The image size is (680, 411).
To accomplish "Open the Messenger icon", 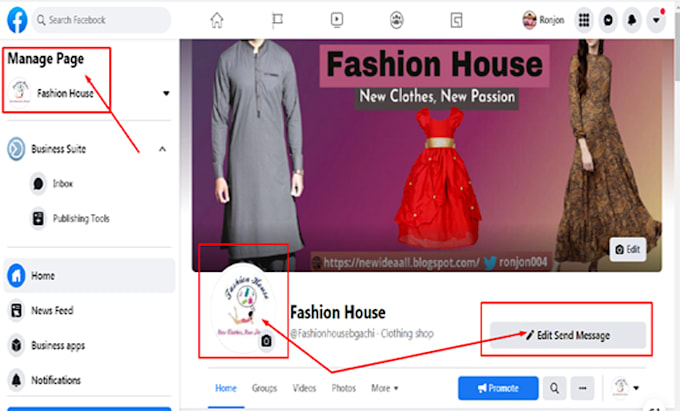I will click(x=608, y=20).
